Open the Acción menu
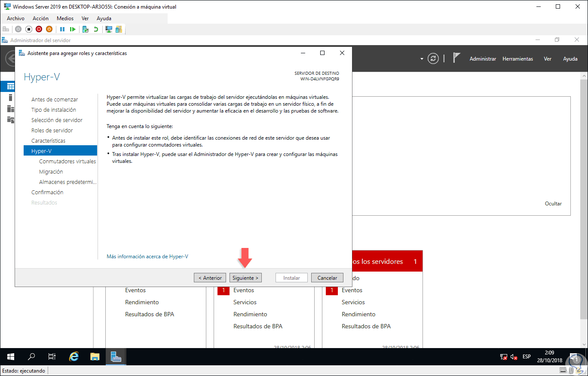 pos(40,18)
